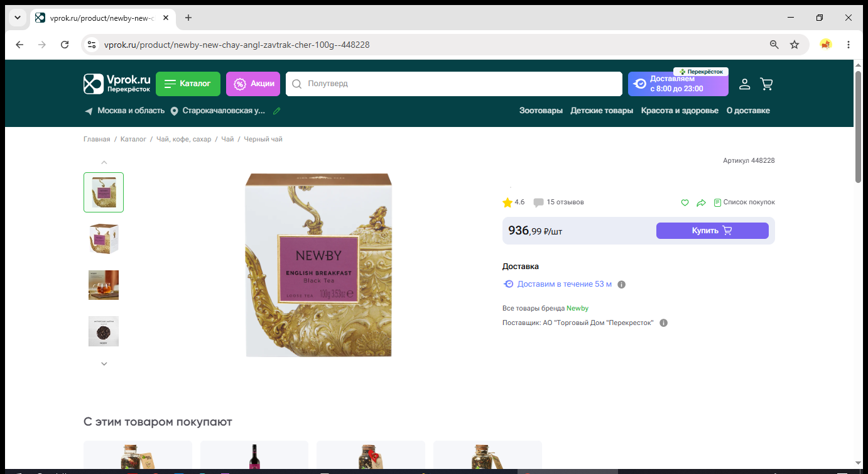Click the Поставщик АО Торговый Дом Перекресток text
The width and height of the screenshot is (868, 474).
point(578,323)
